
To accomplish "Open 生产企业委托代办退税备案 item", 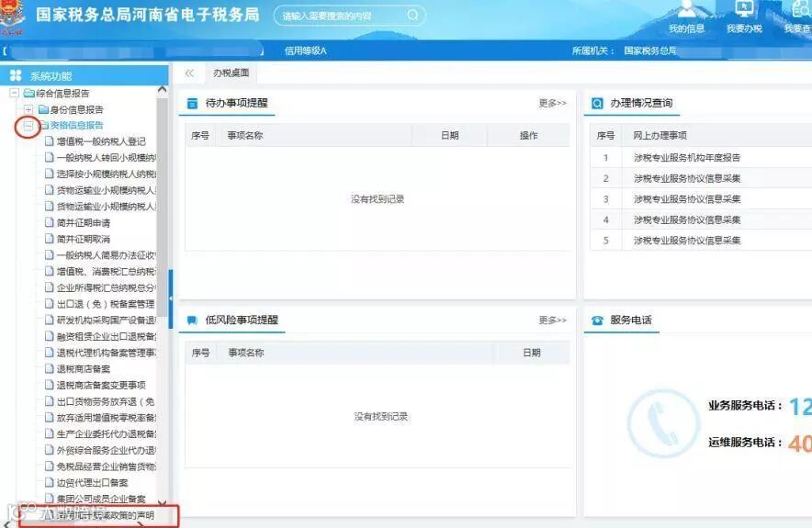I will click(x=107, y=433).
